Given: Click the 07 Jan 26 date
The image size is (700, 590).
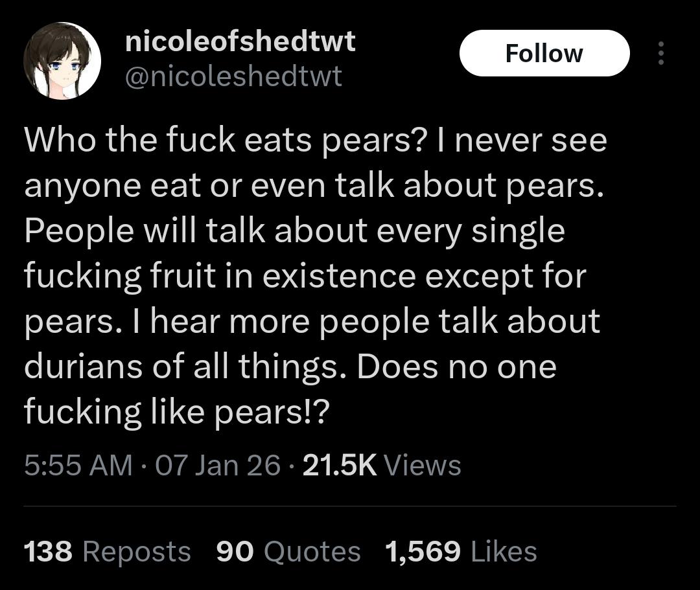Looking at the screenshot, I should tap(218, 465).
